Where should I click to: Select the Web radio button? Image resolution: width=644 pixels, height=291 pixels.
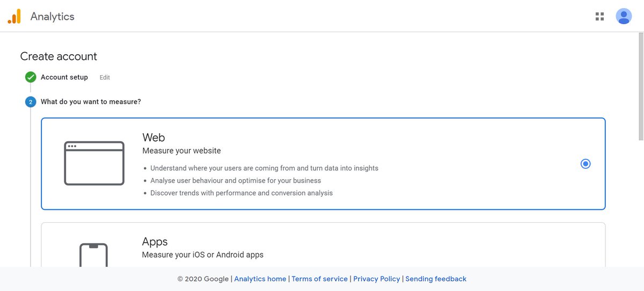point(586,164)
